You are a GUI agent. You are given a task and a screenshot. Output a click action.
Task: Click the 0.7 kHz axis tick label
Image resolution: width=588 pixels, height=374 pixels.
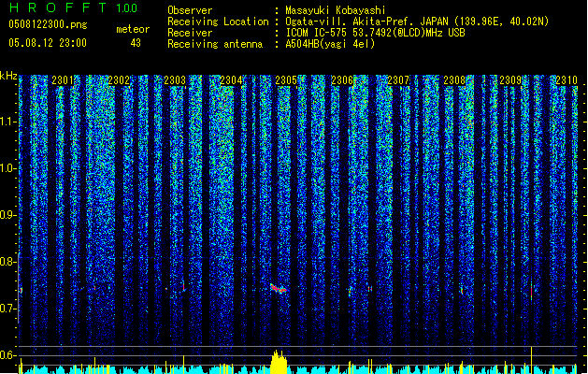coord(7,309)
